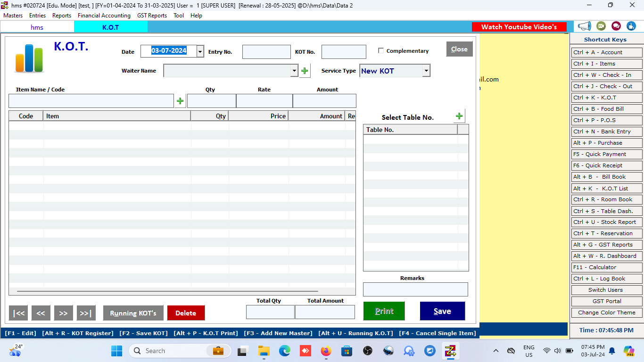This screenshot has height=362, width=644.
Task: Open the Financial Accounting menu
Action: click(x=104, y=16)
